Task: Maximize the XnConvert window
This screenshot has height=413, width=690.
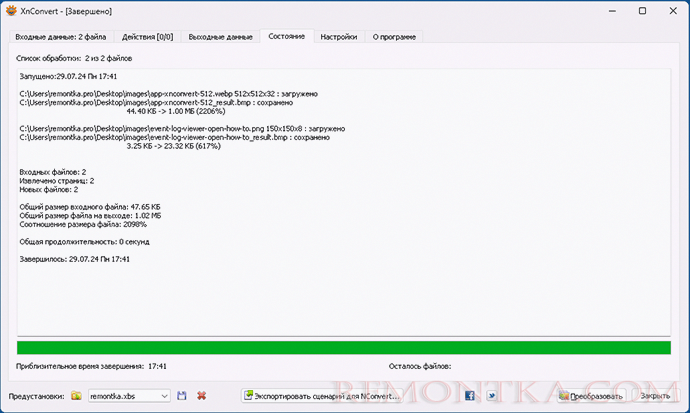Action: (642, 11)
